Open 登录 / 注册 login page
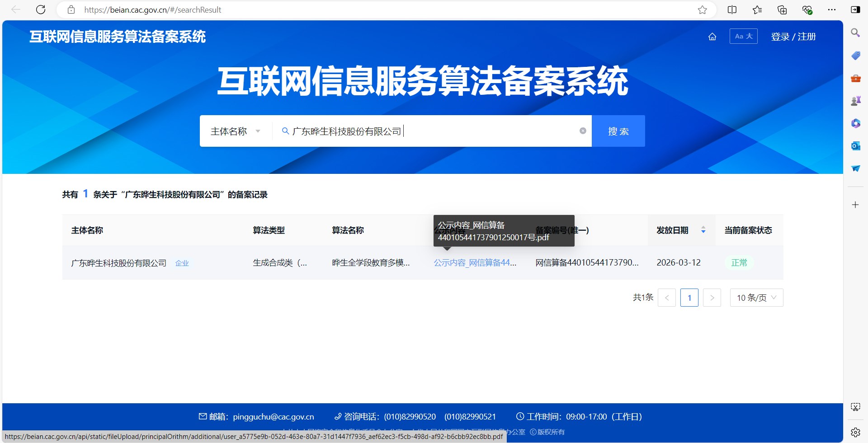868x443 pixels. tap(793, 37)
